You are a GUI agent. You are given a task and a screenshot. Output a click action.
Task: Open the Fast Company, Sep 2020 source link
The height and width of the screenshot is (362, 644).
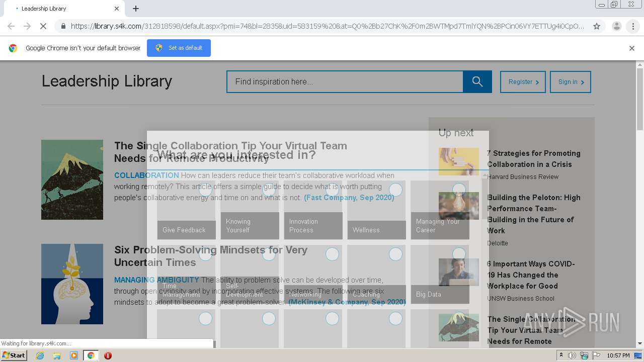pos(349,198)
